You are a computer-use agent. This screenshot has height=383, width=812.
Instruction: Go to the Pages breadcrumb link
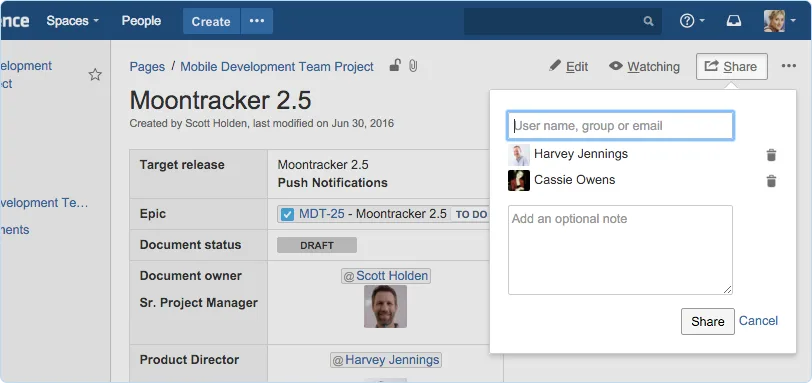[147, 67]
